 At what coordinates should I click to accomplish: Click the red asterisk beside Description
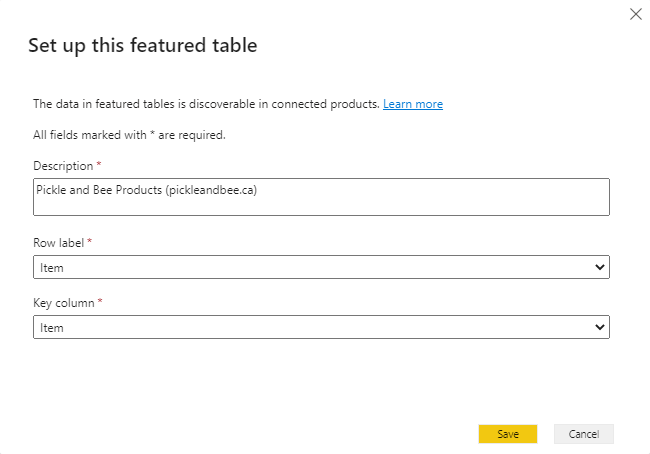(99, 164)
